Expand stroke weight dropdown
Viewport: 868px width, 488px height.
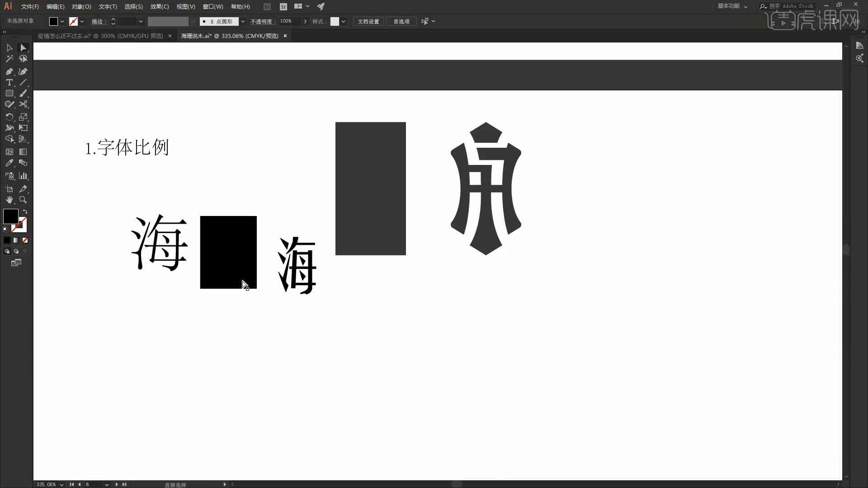point(141,22)
